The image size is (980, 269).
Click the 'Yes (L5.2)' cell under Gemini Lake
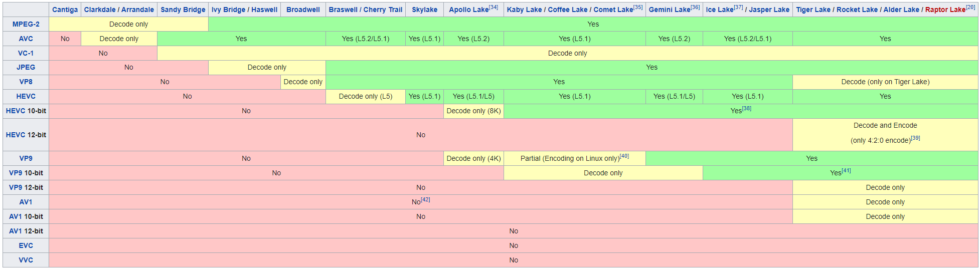(x=674, y=39)
